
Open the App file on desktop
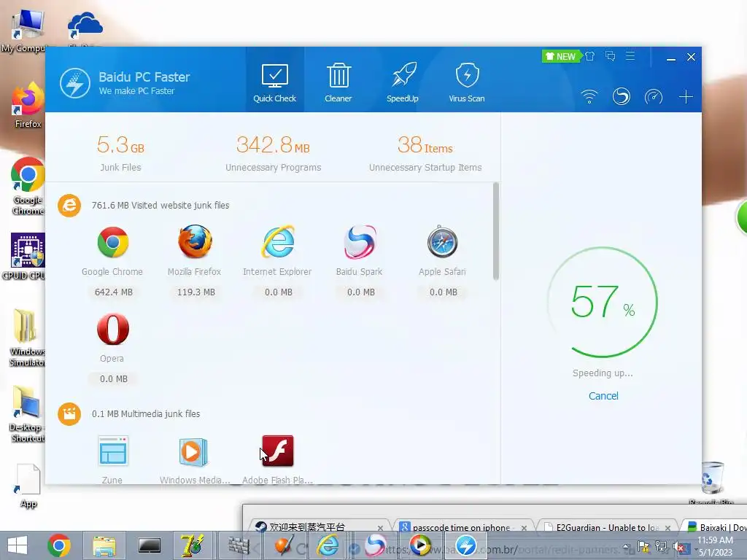pyautogui.click(x=28, y=486)
